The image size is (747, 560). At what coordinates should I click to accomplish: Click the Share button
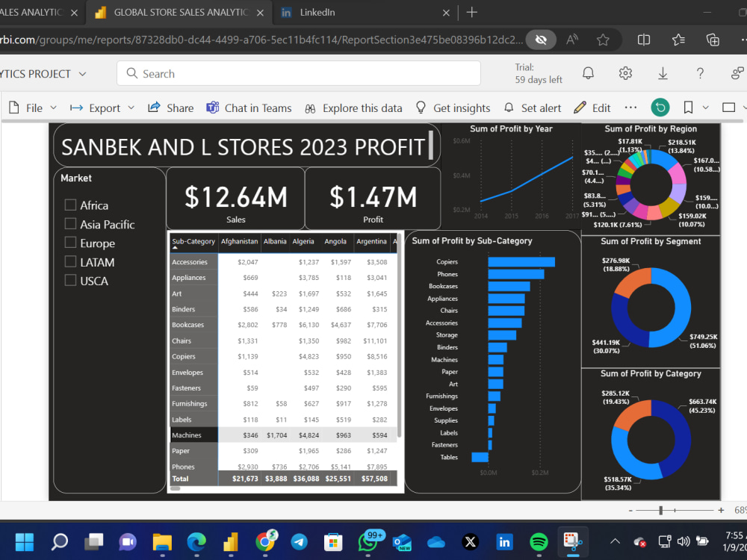point(170,108)
